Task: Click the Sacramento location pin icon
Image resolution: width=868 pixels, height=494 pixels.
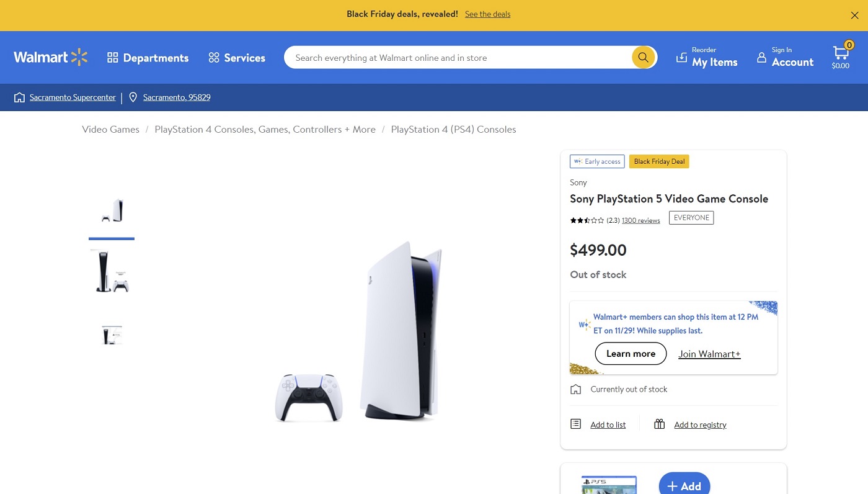Action: click(x=133, y=97)
